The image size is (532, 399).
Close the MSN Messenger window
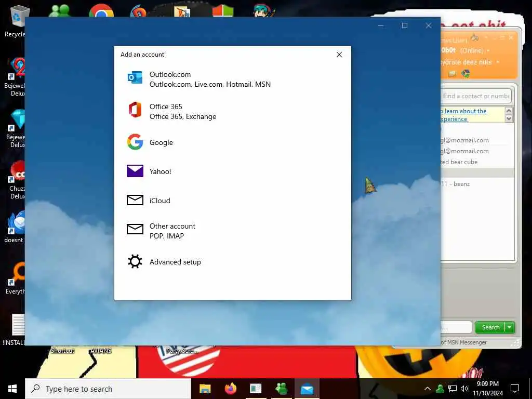(x=511, y=37)
